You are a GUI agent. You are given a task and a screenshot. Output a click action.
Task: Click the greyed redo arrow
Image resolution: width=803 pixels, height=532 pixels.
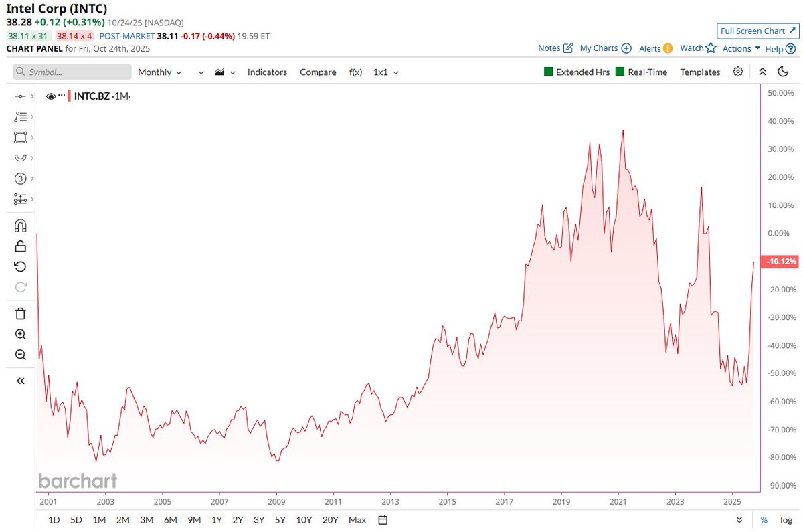pyautogui.click(x=20, y=287)
